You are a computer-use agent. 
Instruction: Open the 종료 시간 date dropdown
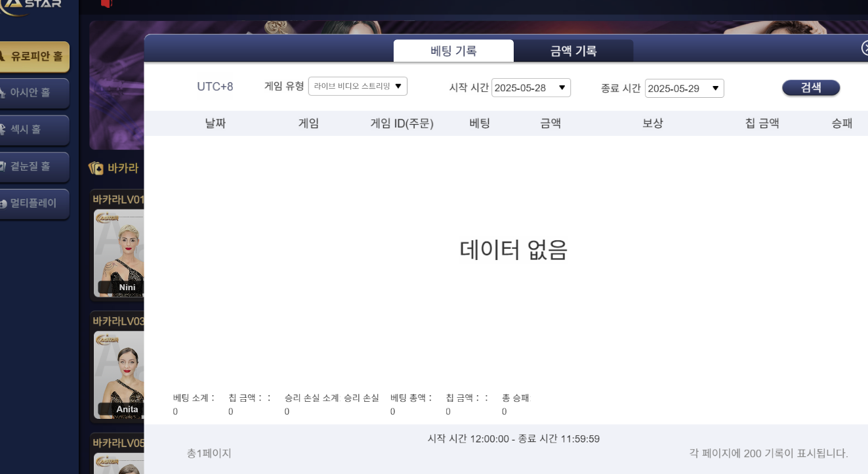coord(684,89)
